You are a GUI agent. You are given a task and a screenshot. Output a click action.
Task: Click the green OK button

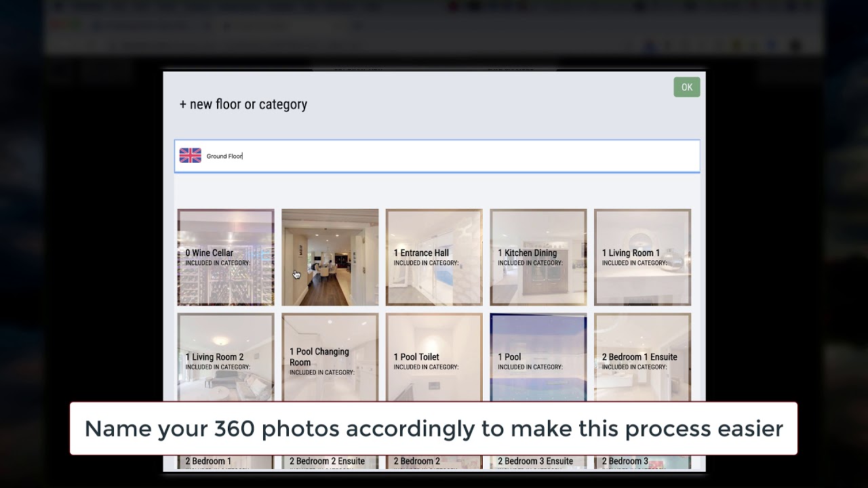(686, 87)
